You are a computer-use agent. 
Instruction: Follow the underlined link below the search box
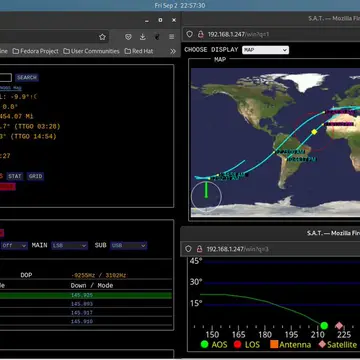[11, 88]
